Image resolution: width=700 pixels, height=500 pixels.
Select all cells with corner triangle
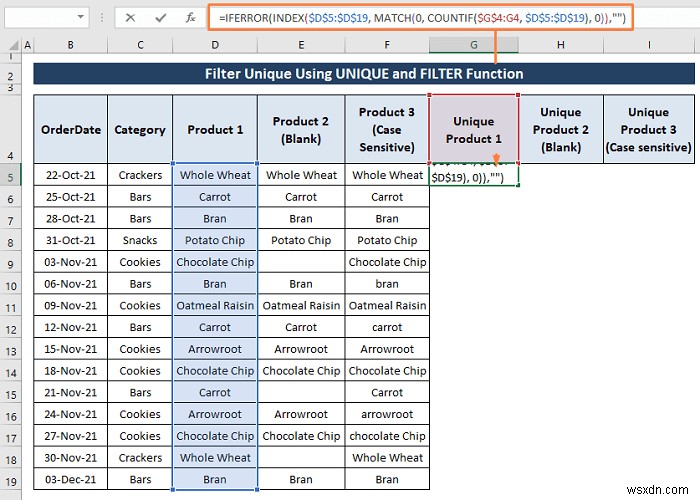tap(14, 45)
